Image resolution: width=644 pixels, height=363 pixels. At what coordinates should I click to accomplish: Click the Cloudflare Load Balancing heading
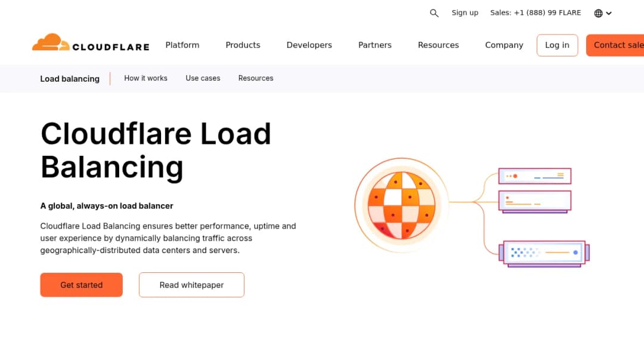coord(156,150)
